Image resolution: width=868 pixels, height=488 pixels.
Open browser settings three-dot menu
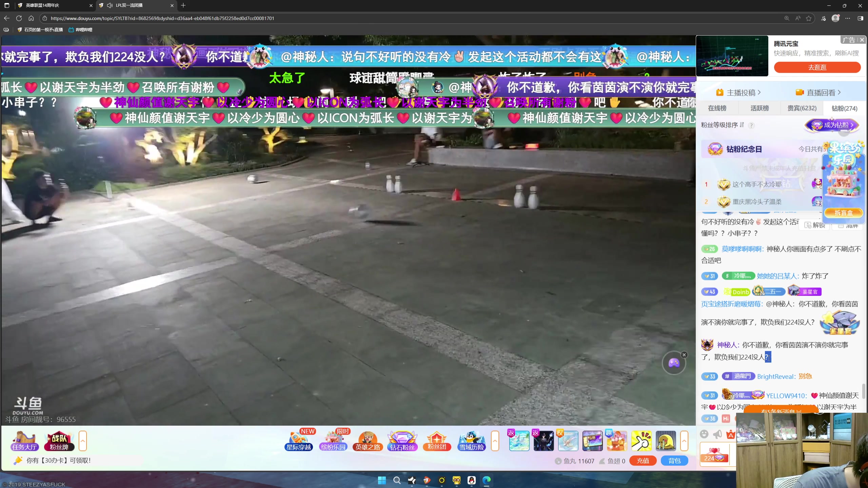848,18
